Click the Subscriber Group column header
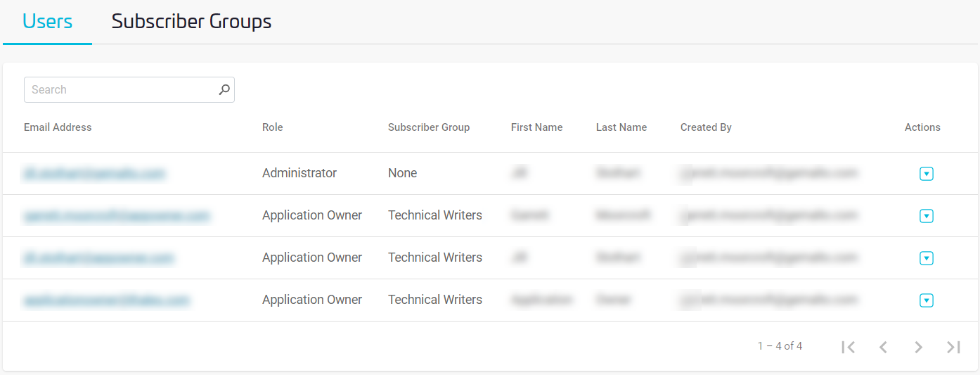This screenshot has height=375, width=980. [429, 127]
